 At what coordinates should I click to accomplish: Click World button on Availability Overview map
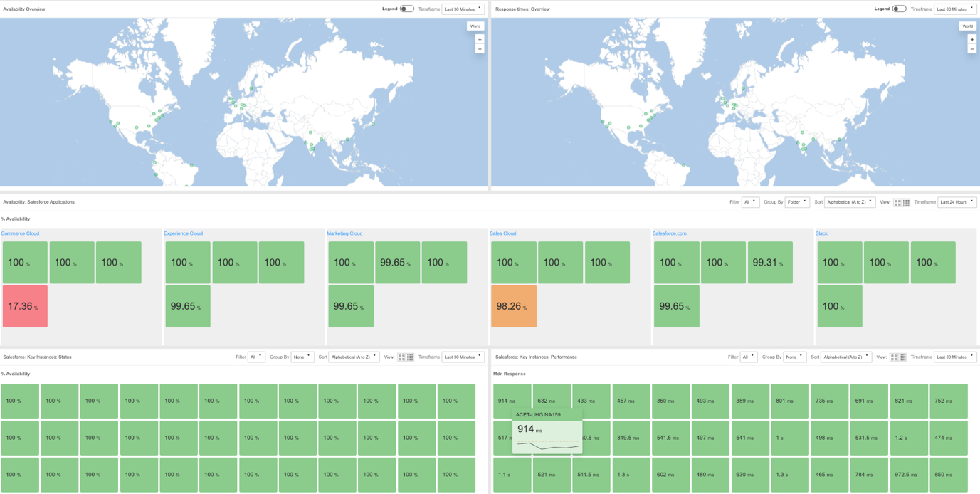[x=475, y=26]
